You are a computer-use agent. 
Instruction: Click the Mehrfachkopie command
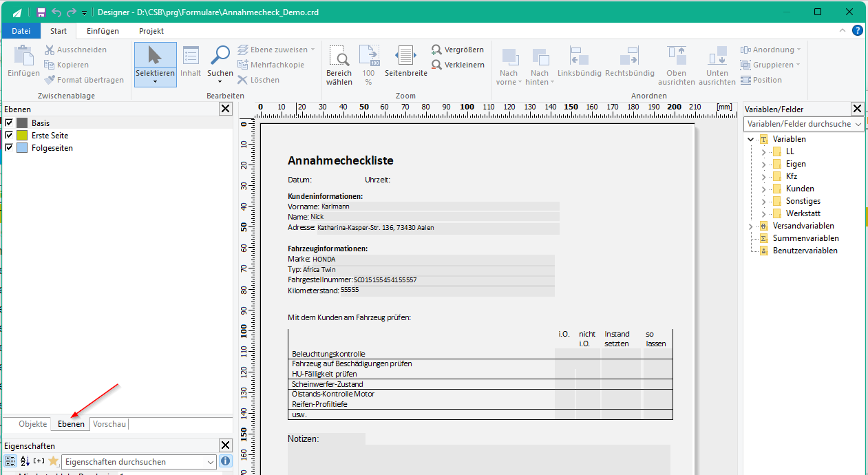pos(271,65)
